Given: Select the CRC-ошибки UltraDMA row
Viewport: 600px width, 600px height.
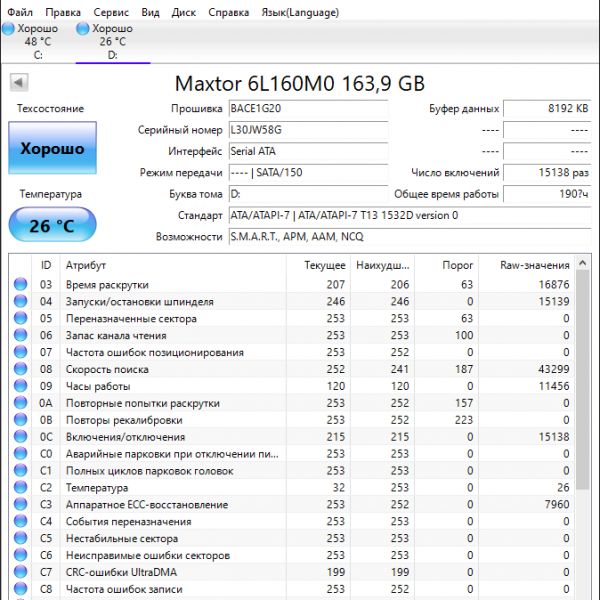Looking at the screenshot, I should (x=292, y=572).
